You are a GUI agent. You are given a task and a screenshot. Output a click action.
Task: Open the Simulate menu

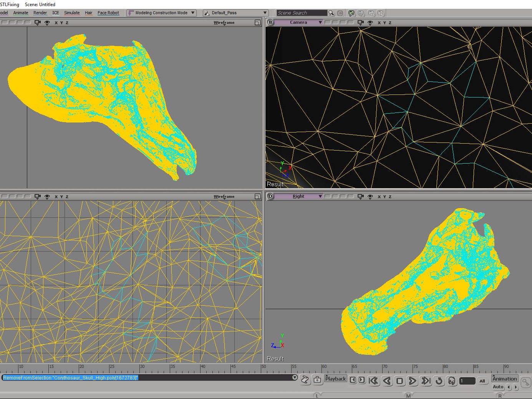tap(72, 13)
